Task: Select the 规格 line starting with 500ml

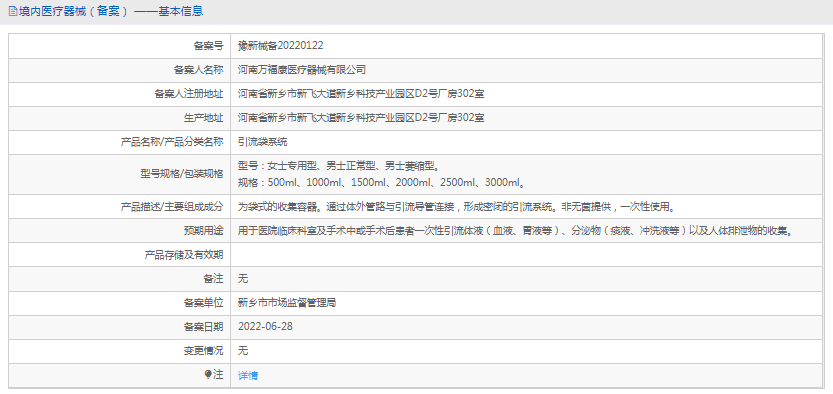Action: [x=382, y=183]
